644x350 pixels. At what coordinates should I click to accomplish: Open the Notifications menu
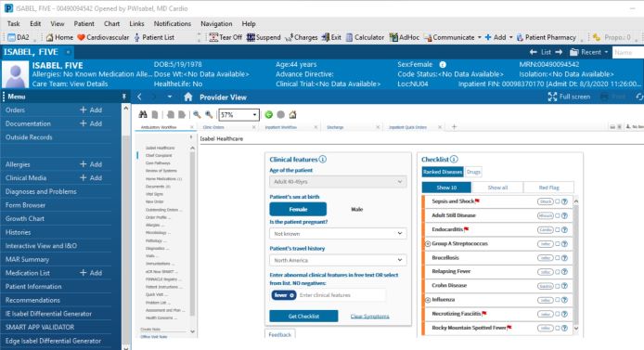point(173,24)
